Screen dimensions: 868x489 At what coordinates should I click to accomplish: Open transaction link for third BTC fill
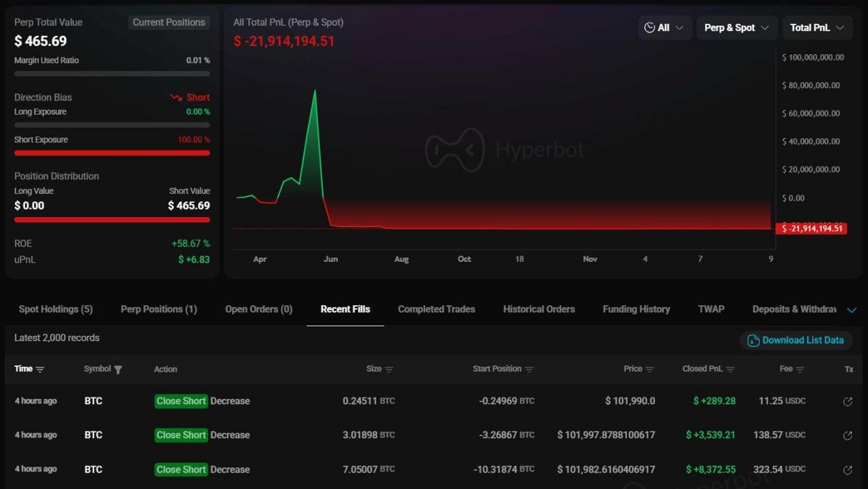coord(847,470)
